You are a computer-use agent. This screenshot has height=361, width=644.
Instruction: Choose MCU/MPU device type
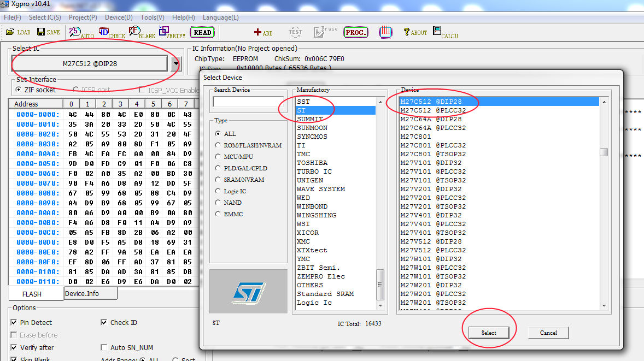218,157
